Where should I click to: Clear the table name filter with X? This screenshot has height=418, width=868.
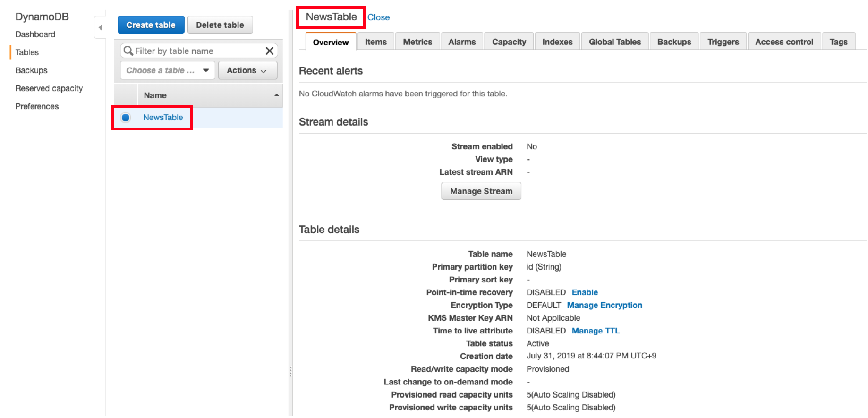click(270, 51)
